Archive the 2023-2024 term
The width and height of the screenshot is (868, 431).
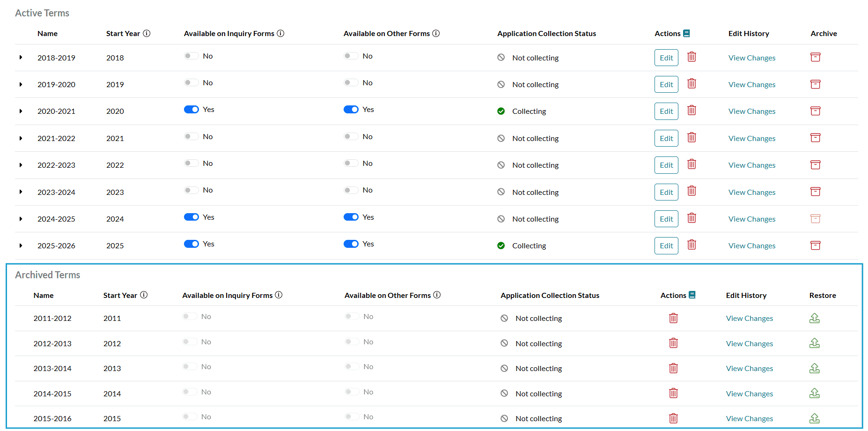[x=816, y=192]
